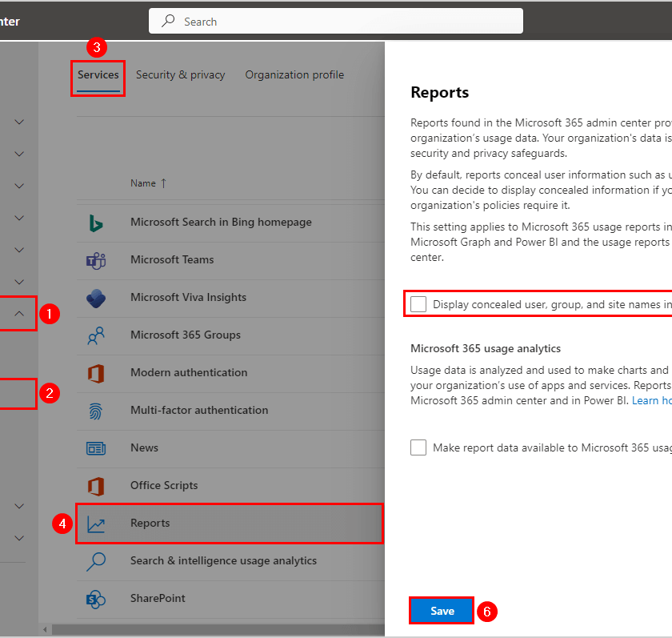The image size is (672, 638).
Task: Open Multi-factor authentication row
Action: (x=230, y=411)
